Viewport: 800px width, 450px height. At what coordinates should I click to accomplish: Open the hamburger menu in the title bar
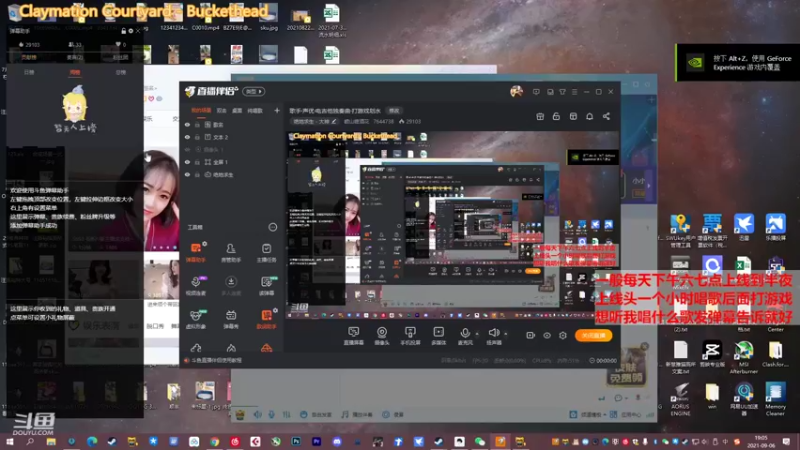(x=574, y=92)
